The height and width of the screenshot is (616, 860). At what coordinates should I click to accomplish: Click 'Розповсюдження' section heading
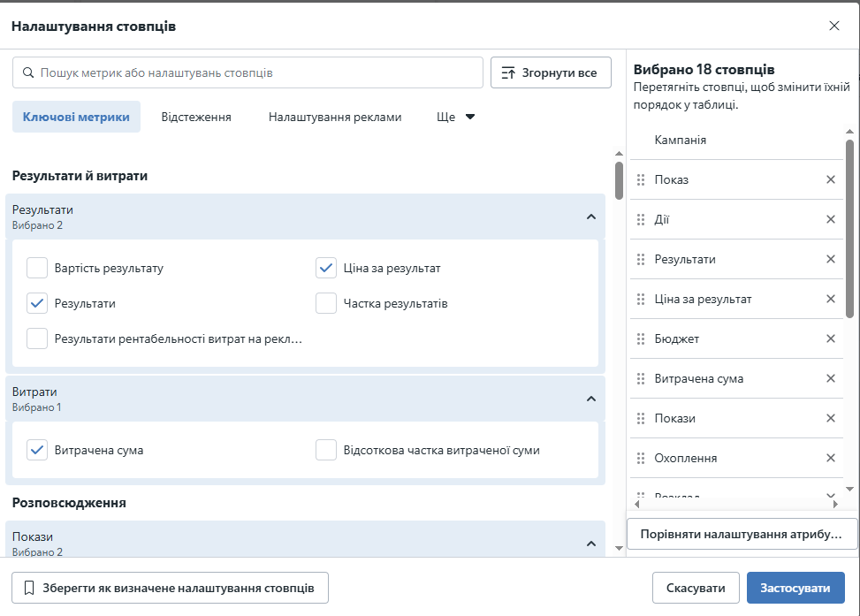click(x=69, y=503)
